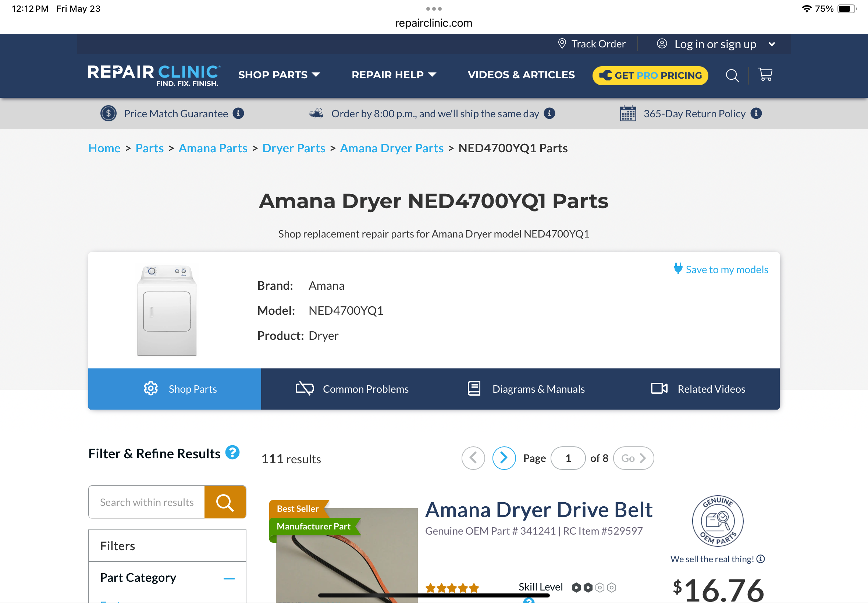Open the Home breadcrumb link
The height and width of the screenshot is (603, 868).
(x=104, y=148)
